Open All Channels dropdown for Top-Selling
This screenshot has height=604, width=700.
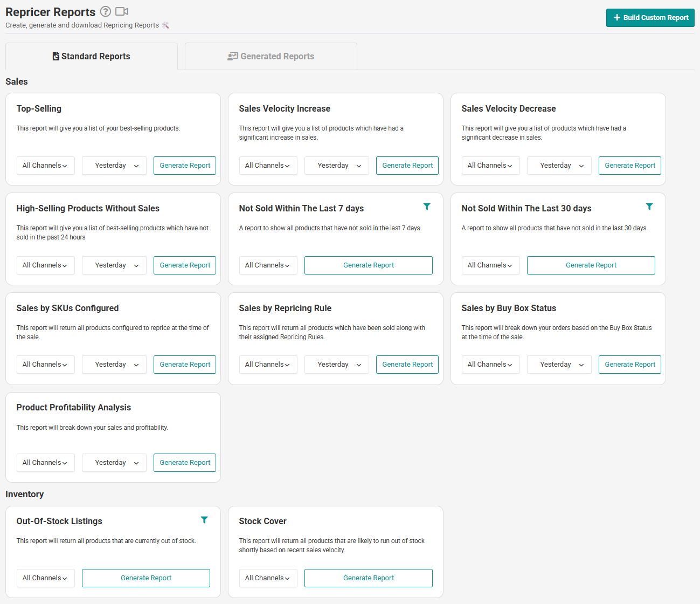[x=45, y=166]
